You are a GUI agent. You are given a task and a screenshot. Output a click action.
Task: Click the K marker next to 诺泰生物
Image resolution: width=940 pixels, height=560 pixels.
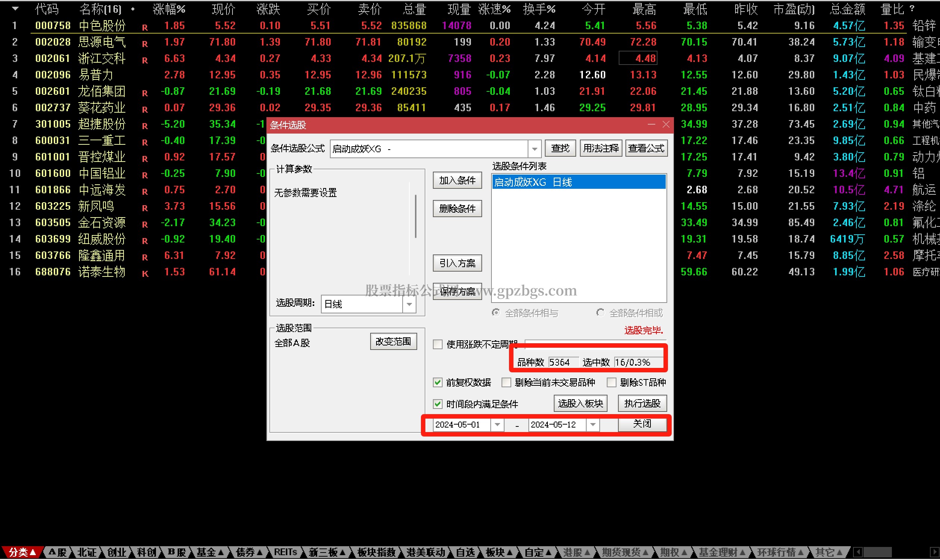pos(145,274)
